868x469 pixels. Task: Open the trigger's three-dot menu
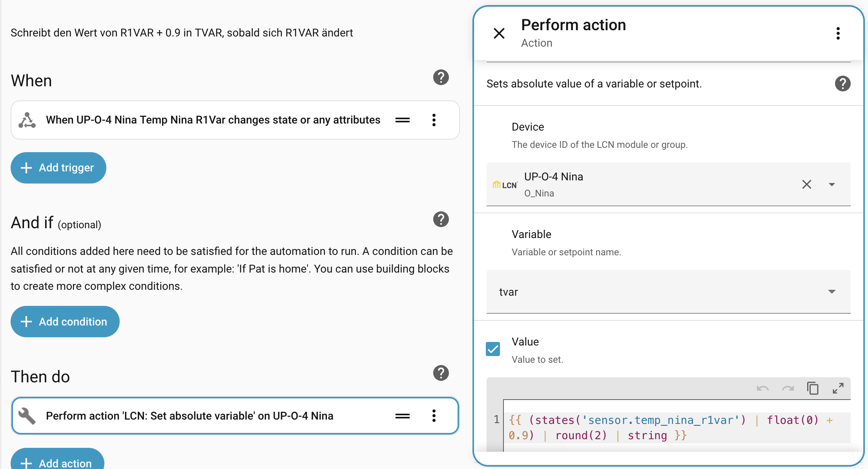(x=434, y=120)
